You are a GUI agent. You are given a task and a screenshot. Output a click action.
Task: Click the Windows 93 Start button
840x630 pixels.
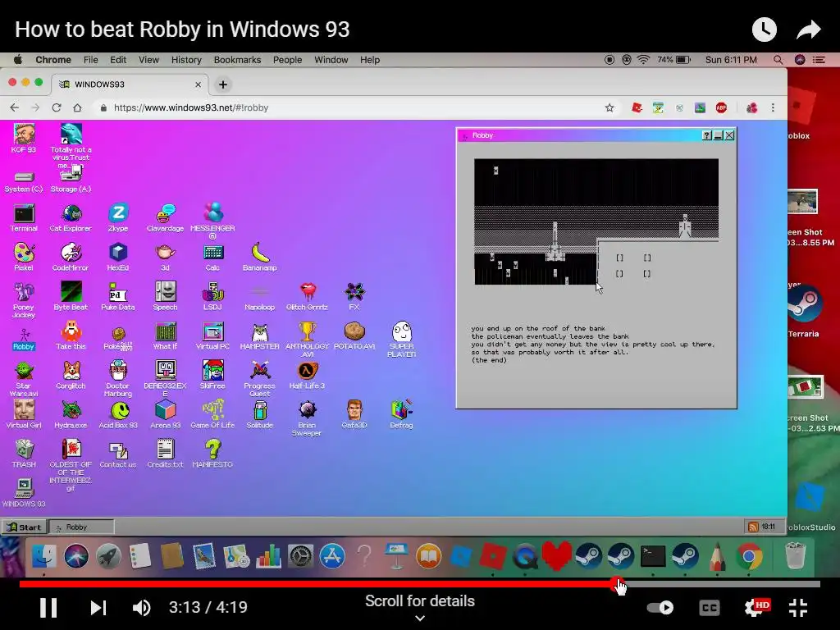point(24,527)
